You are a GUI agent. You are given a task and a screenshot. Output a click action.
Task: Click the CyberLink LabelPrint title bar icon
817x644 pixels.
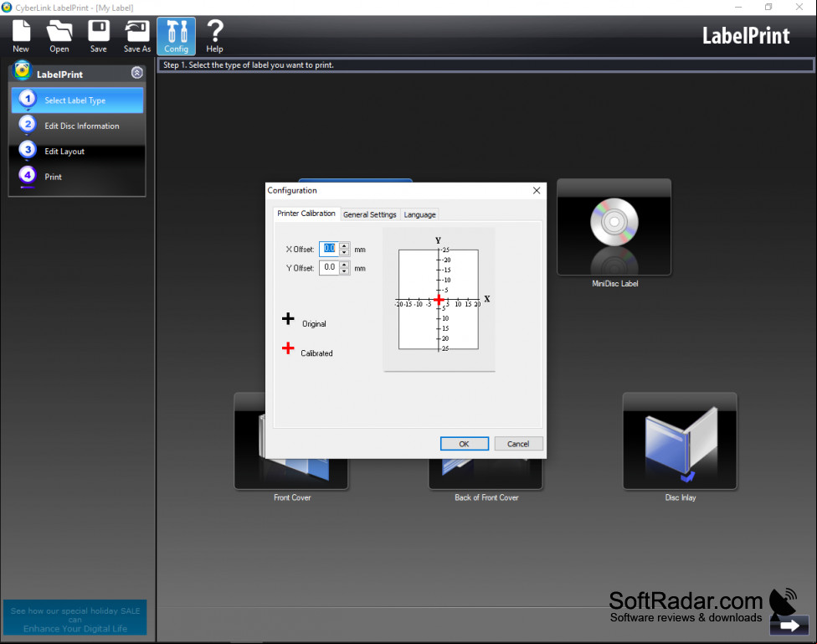coord(6,8)
